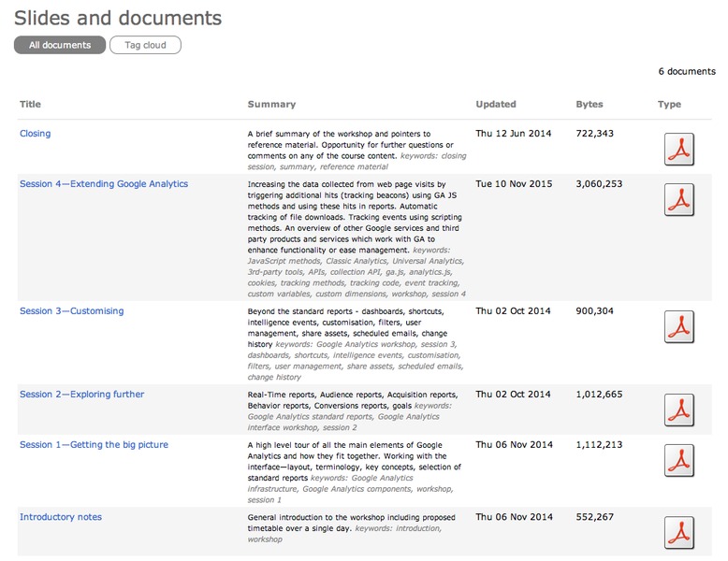Click PDF icon for Session 4 row
Image resolution: width=728 pixels, height=561 pixels.
tap(678, 199)
